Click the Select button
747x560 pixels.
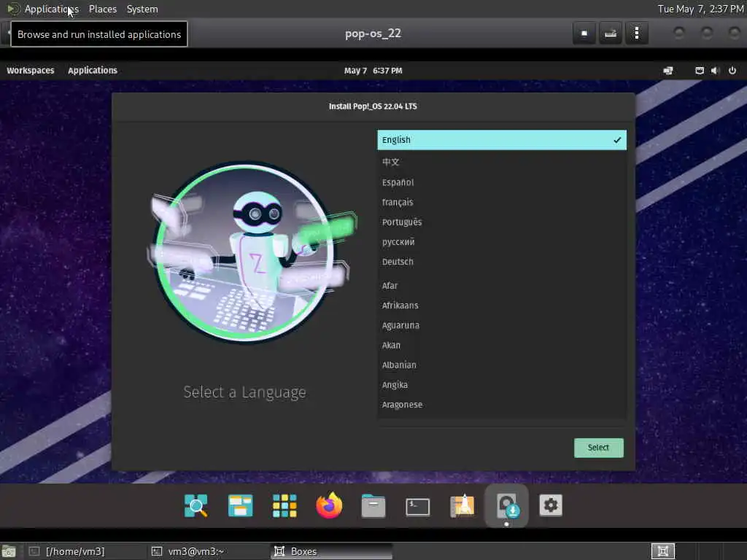[x=598, y=448]
